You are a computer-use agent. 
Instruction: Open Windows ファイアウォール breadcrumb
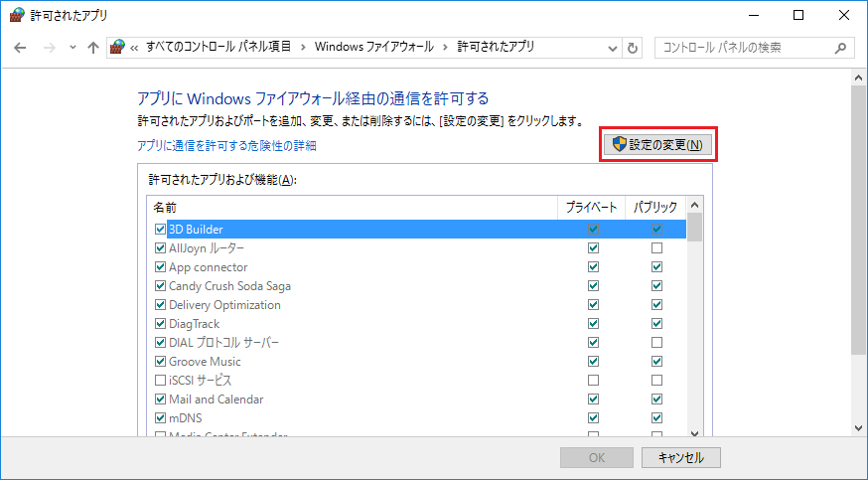pos(374,47)
